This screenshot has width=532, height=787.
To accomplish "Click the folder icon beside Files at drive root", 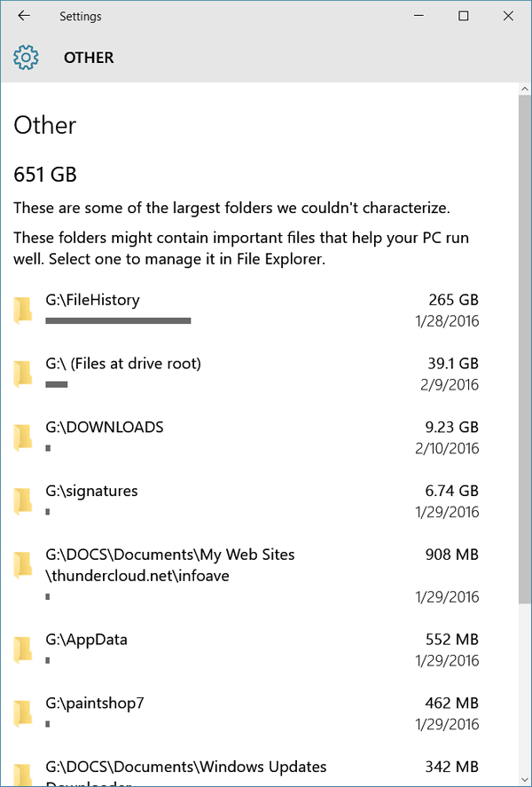I will coord(23,374).
